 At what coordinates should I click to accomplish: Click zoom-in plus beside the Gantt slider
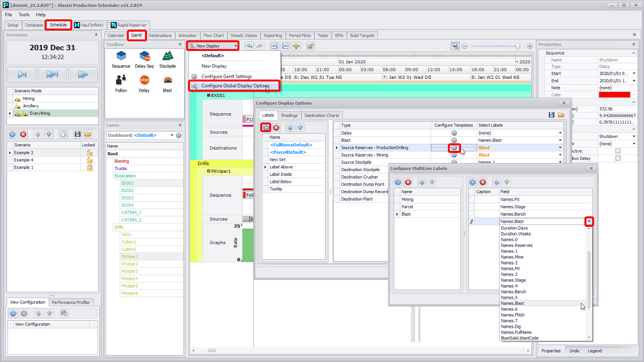[530, 46]
